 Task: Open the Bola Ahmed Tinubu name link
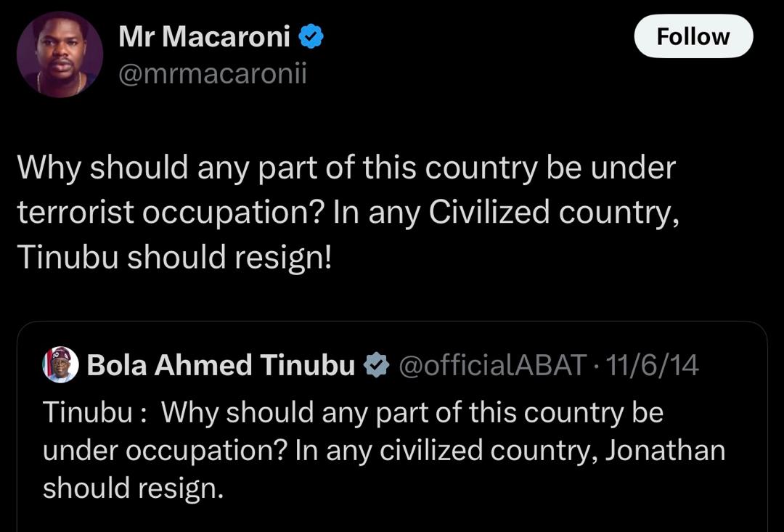click(x=221, y=366)
